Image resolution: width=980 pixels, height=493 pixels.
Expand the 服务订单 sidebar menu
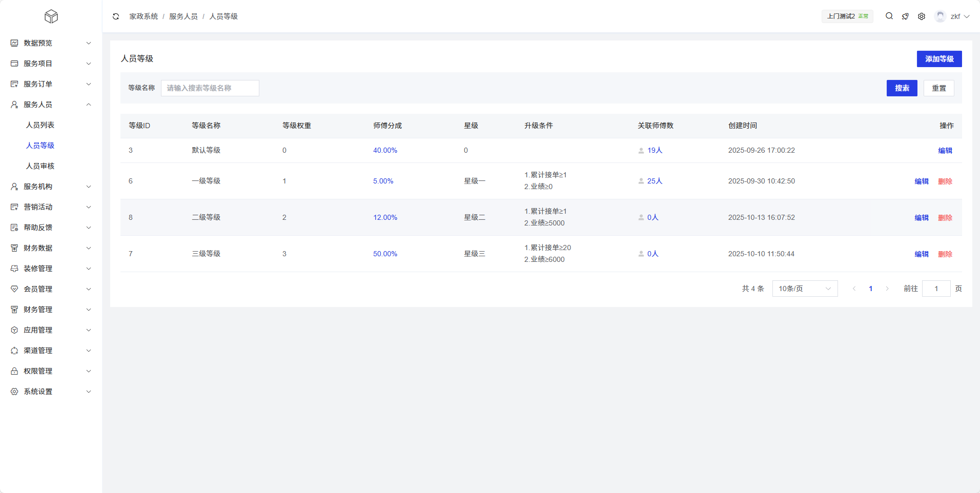[x=51, y=84]
